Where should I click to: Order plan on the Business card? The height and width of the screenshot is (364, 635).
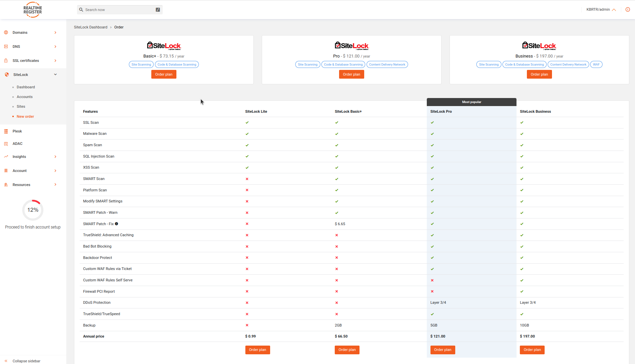[539, 74]
